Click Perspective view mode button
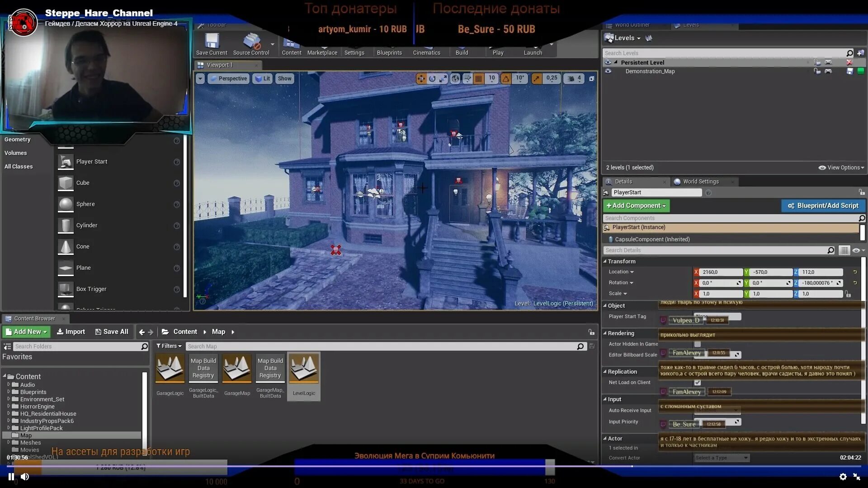This screenshot has height=488, width=868. pyautogui.click(x=228, y=79)
